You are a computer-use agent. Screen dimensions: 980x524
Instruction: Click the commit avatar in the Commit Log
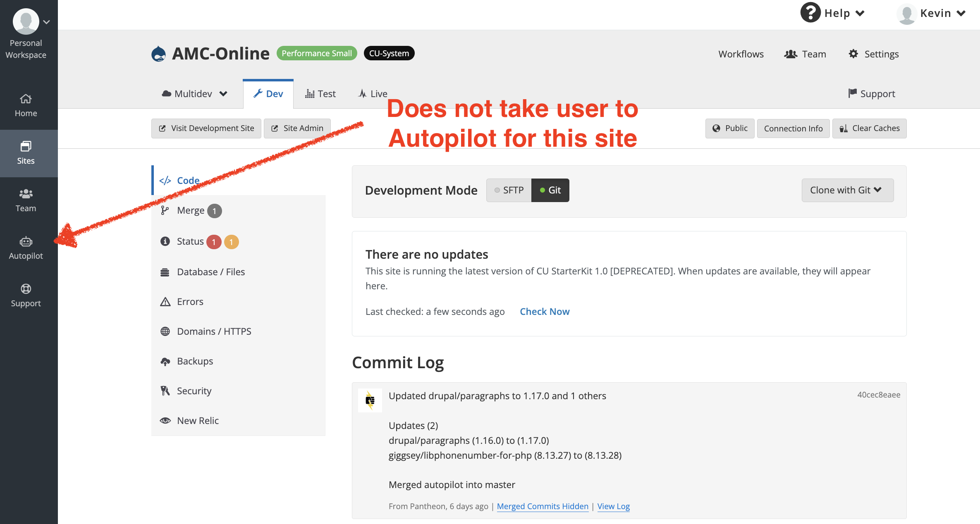370,400
